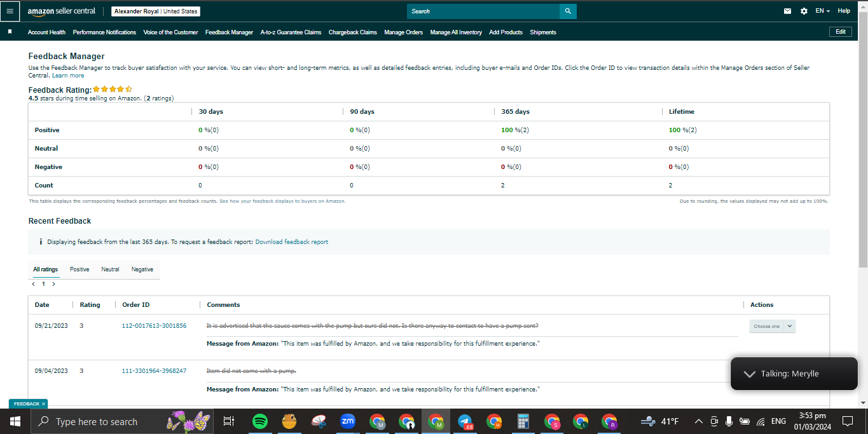Click the 09/04/2023 feedback date
Viewport: 868px width, 434px height.
pos(52,371)
